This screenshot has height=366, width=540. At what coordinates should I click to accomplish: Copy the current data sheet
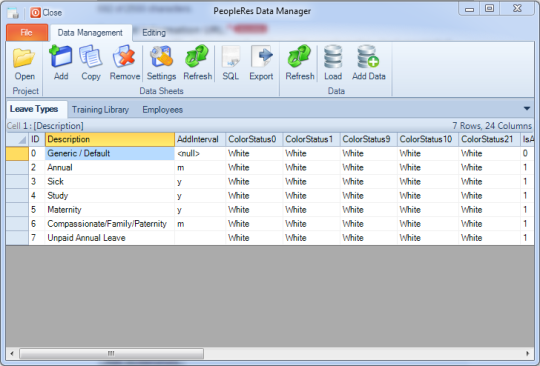pos(91,64)
